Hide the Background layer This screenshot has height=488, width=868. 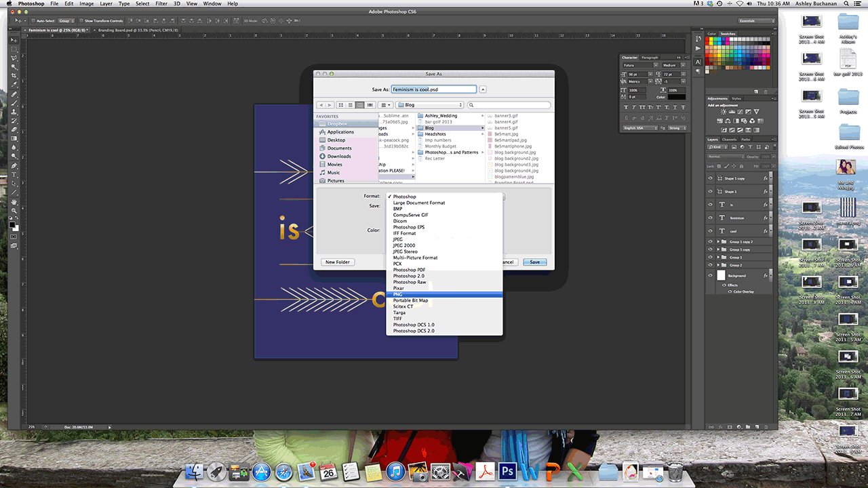[x=711, y=276]
